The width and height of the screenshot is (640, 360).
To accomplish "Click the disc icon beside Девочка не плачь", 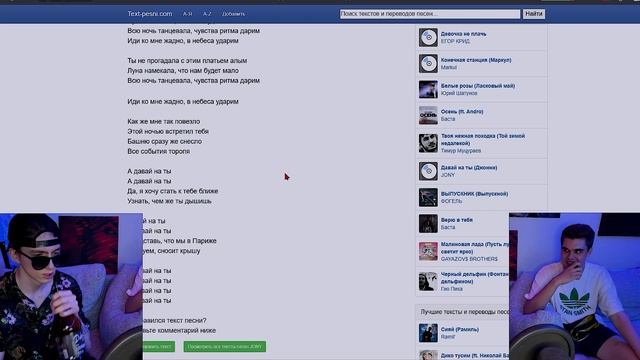I will [428, 37].
